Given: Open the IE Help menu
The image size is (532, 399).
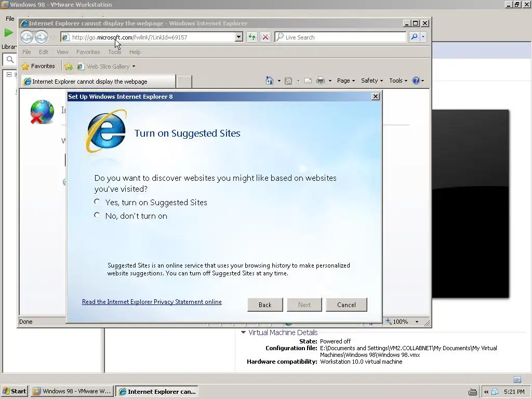Looking at the screenshot, I should pos(135,52).
